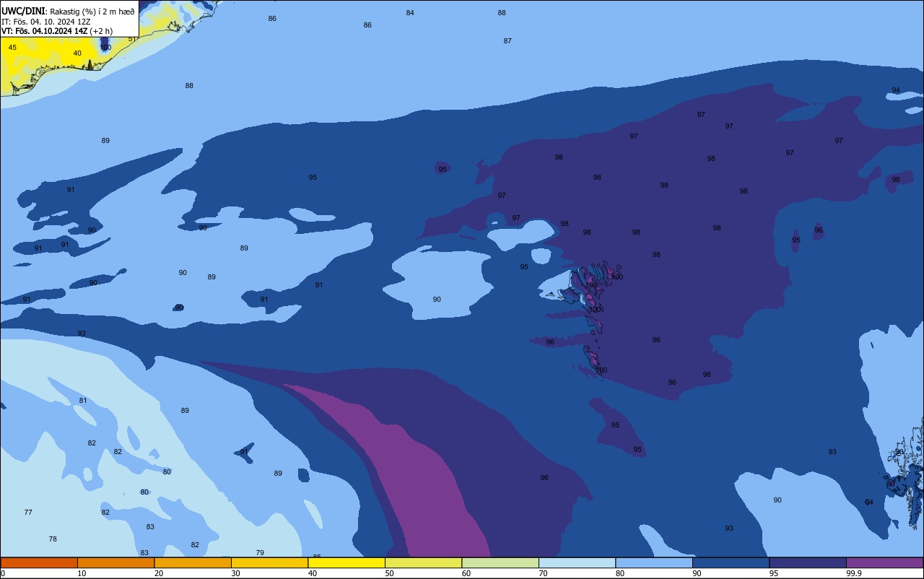Click the legend tick label '10'
This screenshot has height=579, width=924.
tap(82, 573)
